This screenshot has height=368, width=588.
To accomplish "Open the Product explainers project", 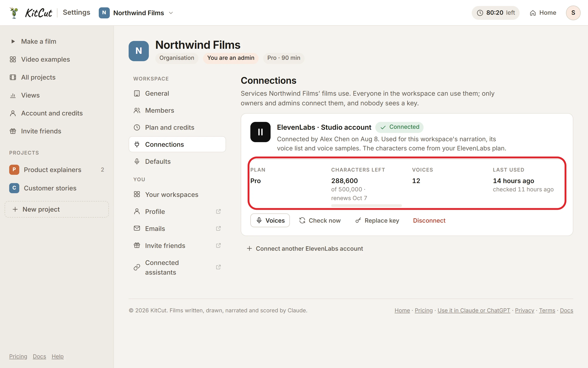I will (57, 170).
